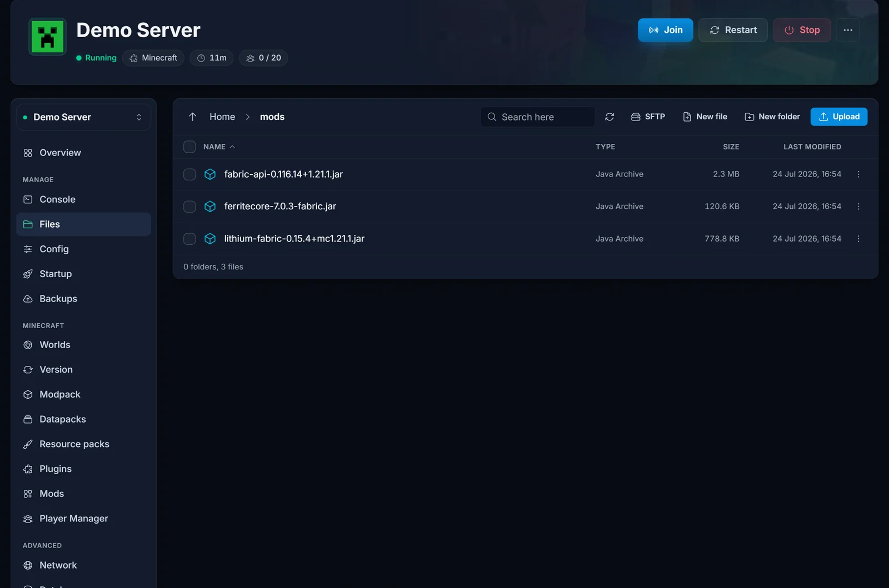
Task: Check the ferritecore jar checkbox
Action: point(189,207)
